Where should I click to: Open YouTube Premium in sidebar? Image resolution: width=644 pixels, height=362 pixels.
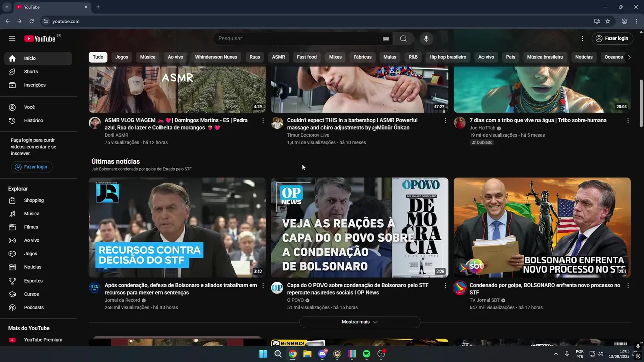(x=38, y=340)
